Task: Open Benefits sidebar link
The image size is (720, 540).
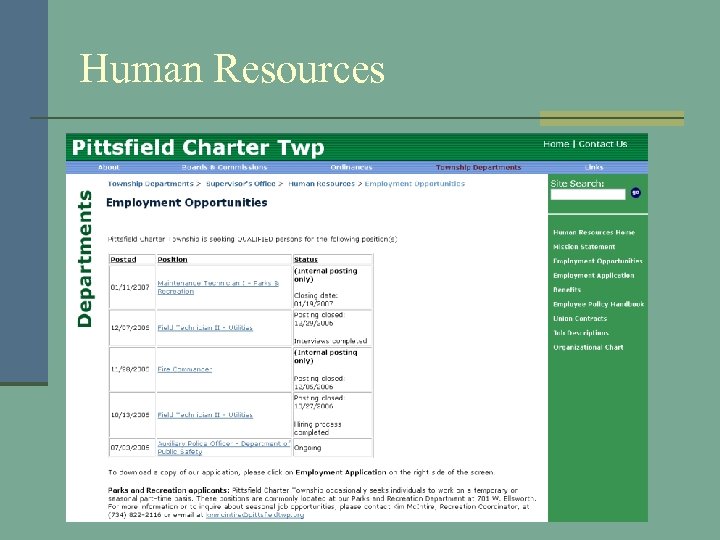Action: click(567, 290)
